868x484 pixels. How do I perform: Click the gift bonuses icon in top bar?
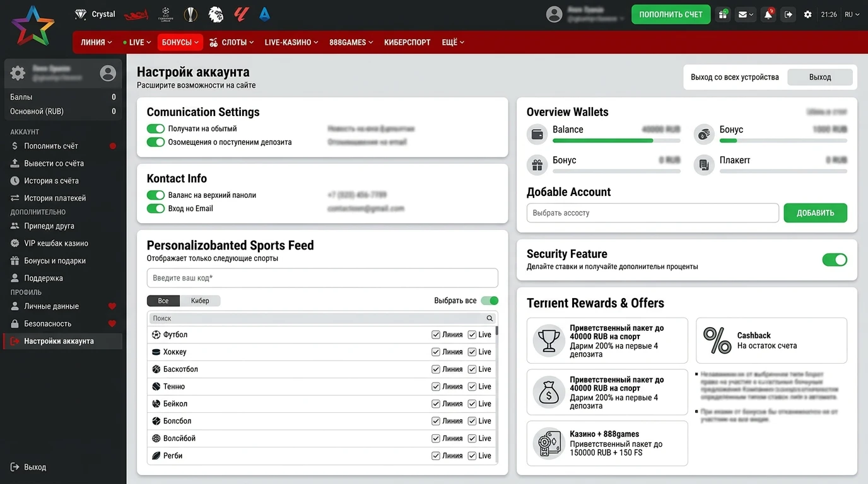(x=723, y=14)
